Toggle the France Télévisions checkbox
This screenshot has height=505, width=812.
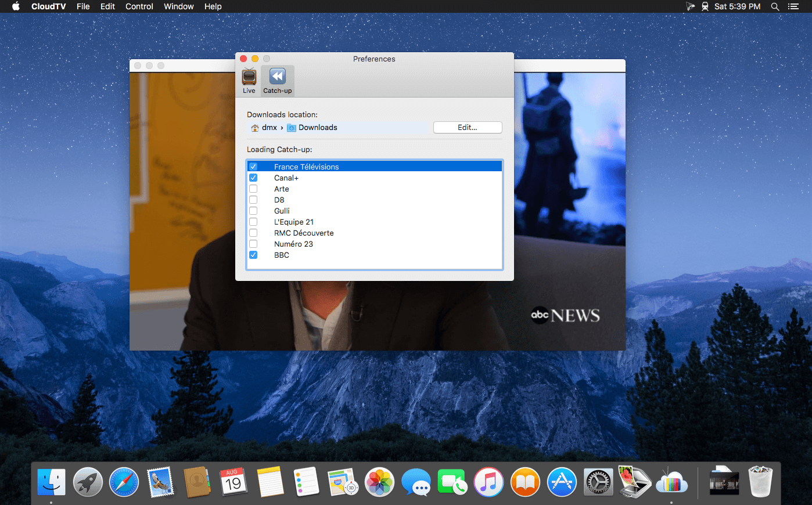[x=253, y=167]
